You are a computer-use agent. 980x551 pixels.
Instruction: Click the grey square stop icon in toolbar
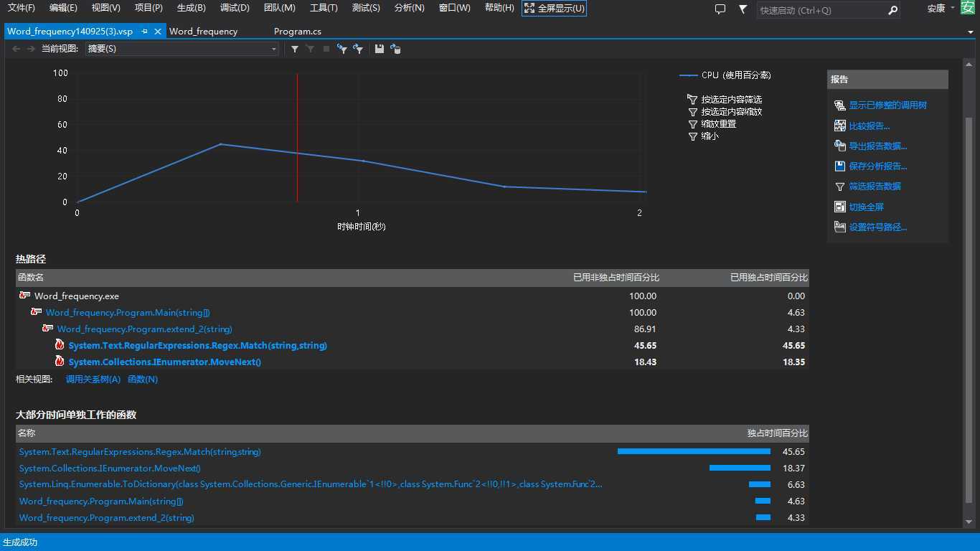tap(326, 49)
